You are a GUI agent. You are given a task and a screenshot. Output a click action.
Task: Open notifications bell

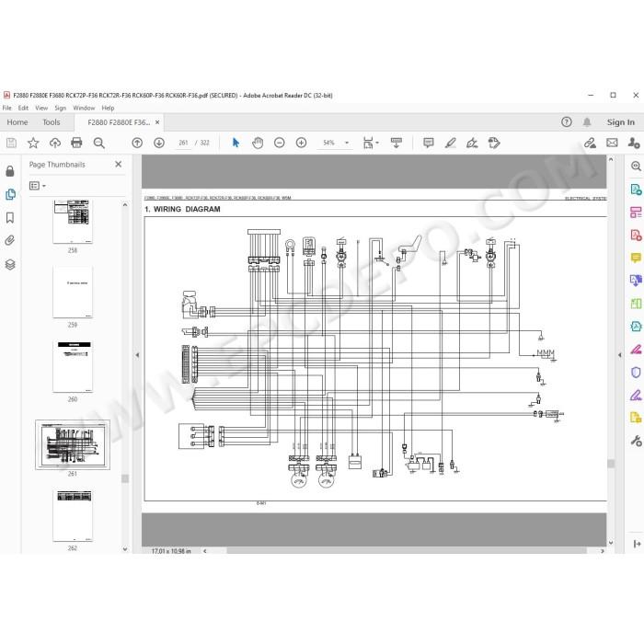(x=587, y=122)
